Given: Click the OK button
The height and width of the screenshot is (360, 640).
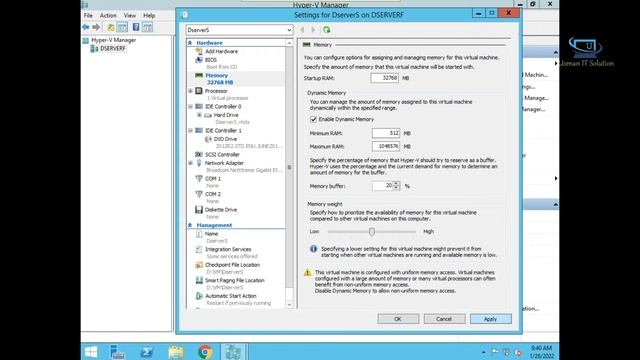Looking at the screenshot, I should pyautogui.click(x=398, y=319).
